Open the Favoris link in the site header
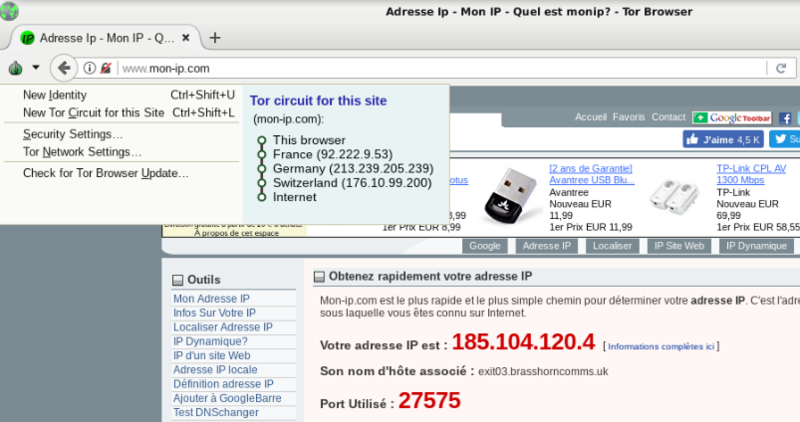Screen dimensions: 800x422 click(x=629, y=117)
